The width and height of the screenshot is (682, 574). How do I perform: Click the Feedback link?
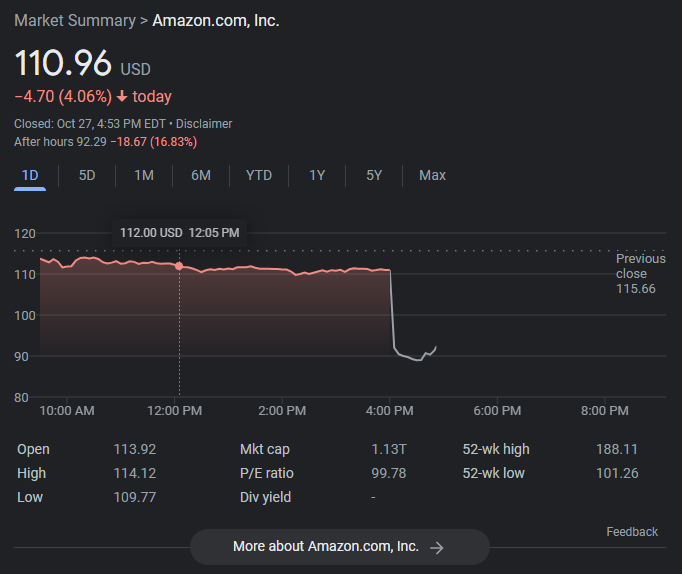tap(632, 532)
